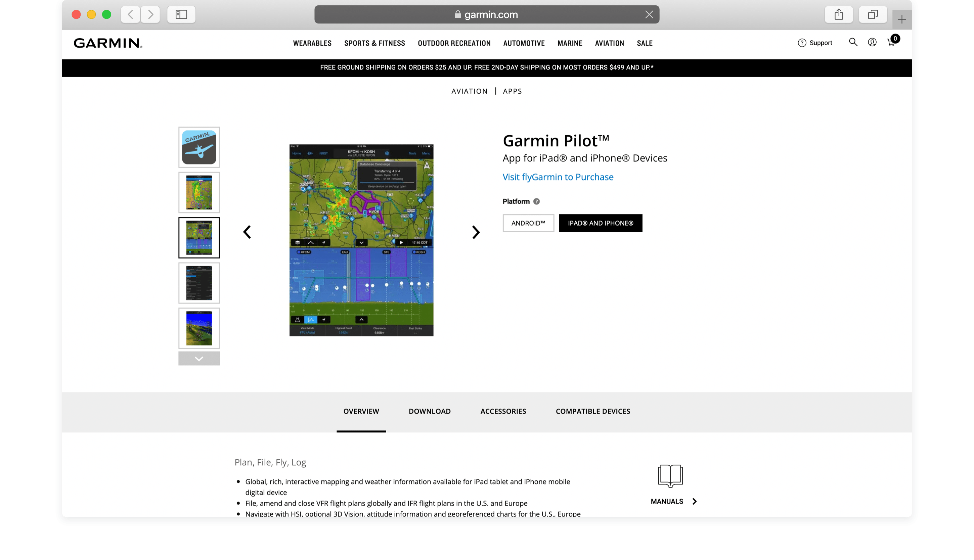This screenshot has width=974, height=560.
Task: Toggle the Safari sidebar icon
Action: [x=181, y=15]
